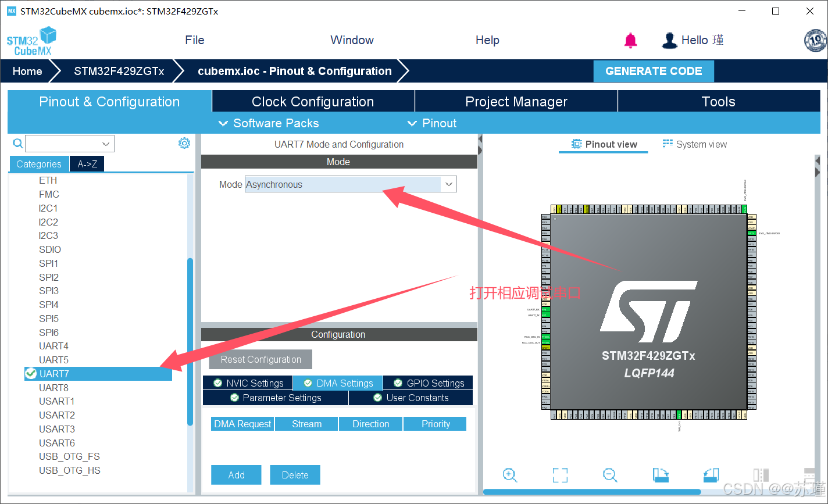The image size is (828, 504).
Task: Open the Help menu
Action: 487,40
